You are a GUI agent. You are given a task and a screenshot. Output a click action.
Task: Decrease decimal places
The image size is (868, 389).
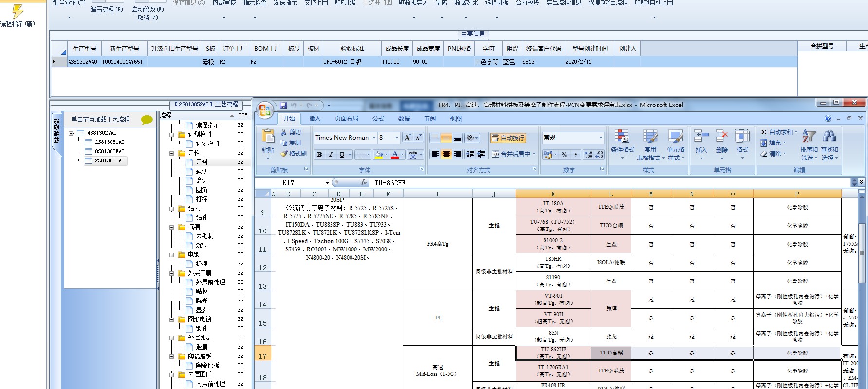coord(599,155)
